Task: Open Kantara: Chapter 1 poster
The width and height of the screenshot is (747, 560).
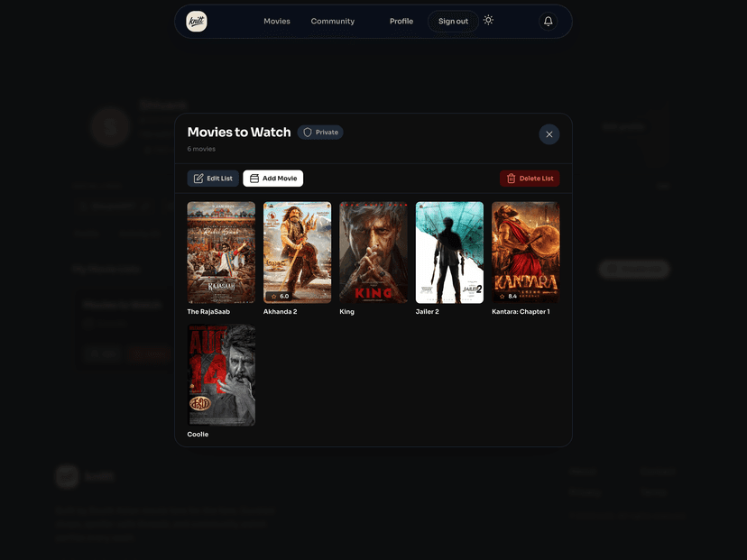Action: click(525, 248)
